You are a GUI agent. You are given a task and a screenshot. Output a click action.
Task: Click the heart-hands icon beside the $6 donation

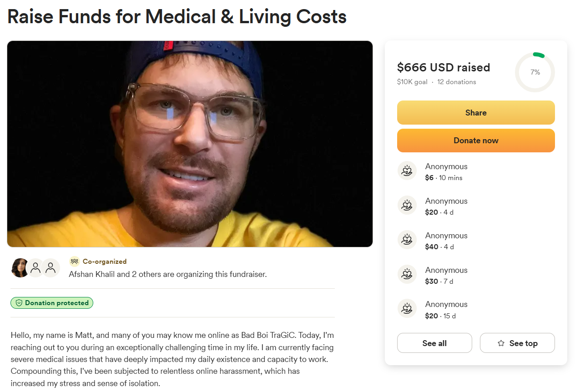click(x=407, y=171)
